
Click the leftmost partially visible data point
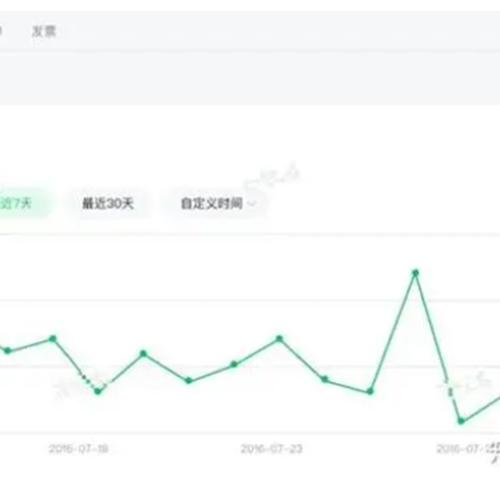[x=7, y=351]
